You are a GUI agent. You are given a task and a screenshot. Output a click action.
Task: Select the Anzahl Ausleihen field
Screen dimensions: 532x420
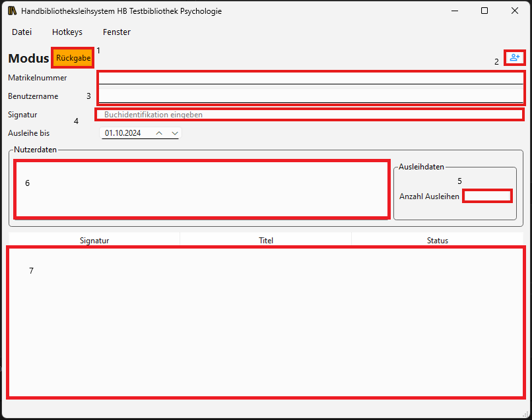(487, 196)
